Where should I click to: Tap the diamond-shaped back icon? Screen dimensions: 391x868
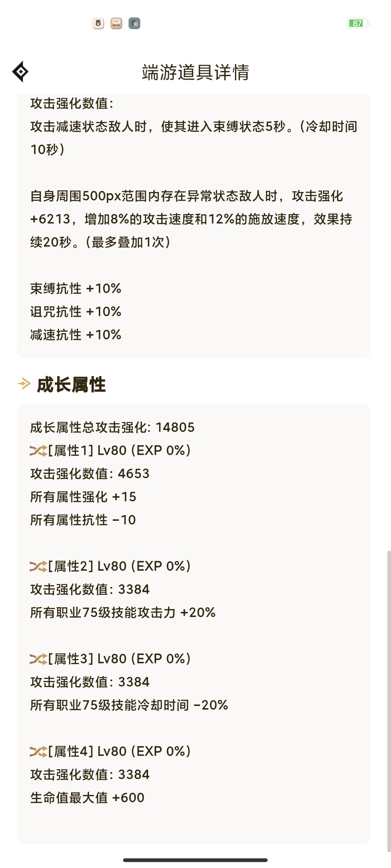21,72
